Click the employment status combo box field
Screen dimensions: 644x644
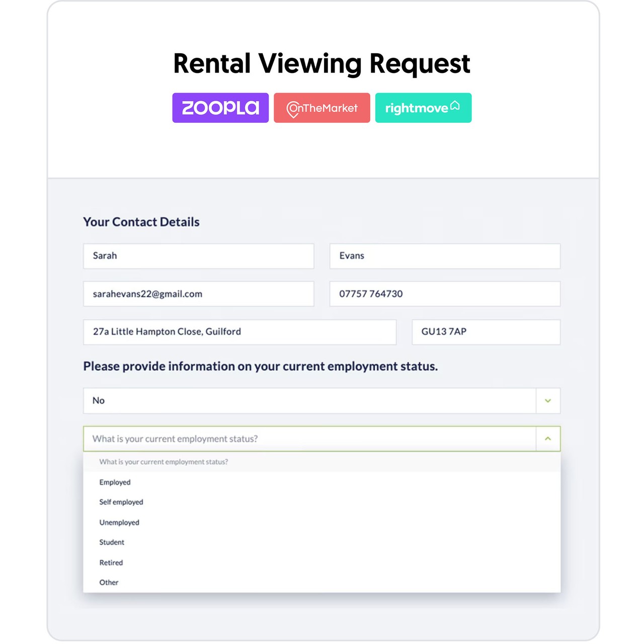309,439
